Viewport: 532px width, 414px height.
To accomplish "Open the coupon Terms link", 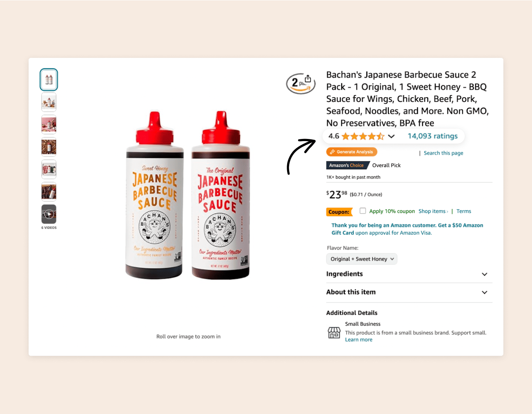I will pos(463,211).
